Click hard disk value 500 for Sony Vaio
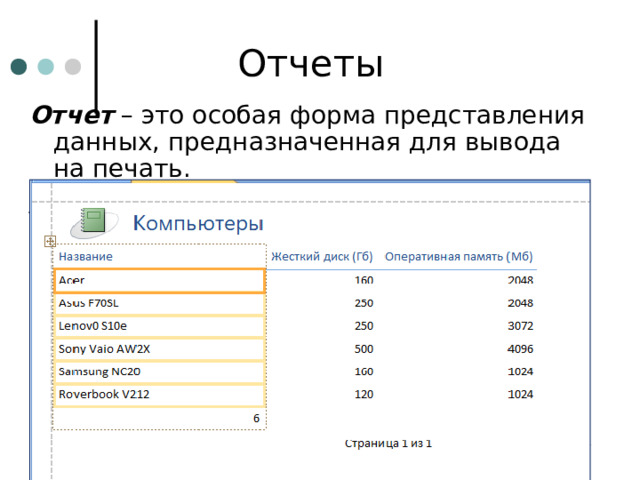The width and height of the screenshot is (640, 480). tap(364, 349)
